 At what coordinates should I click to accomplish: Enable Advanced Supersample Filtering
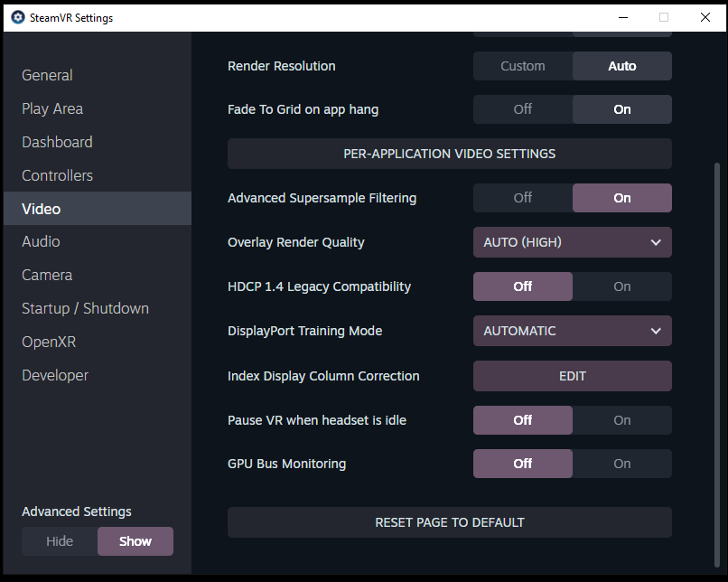click(622, 198)
